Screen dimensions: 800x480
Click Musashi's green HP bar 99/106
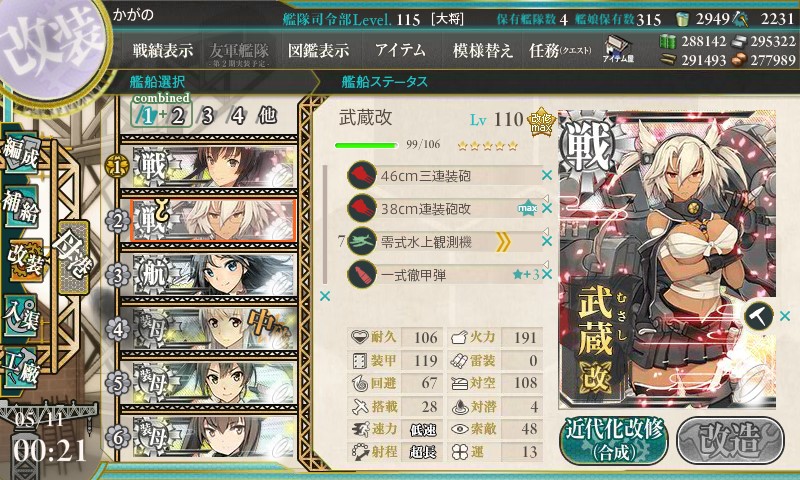[366, 145]
